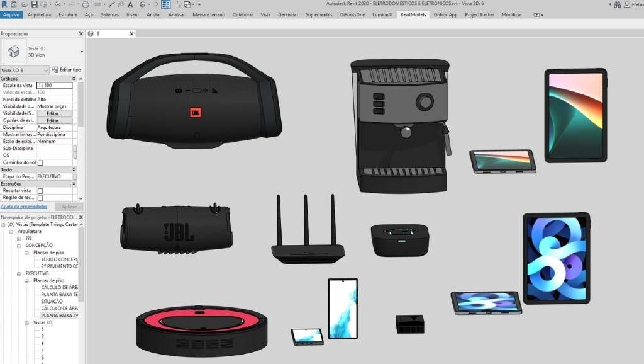Open the Revit R application icon
The height and width of the screenshot is (364, 644).
[x=4, y=4]
